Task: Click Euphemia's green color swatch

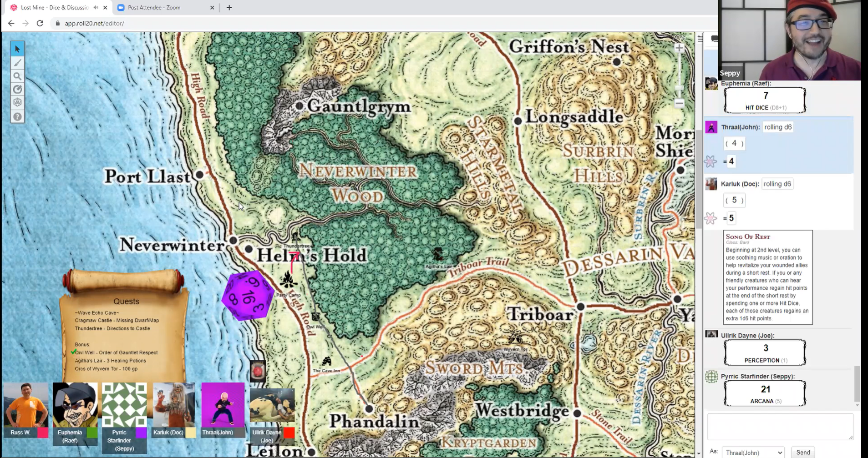Action: (x=92, y=433)
